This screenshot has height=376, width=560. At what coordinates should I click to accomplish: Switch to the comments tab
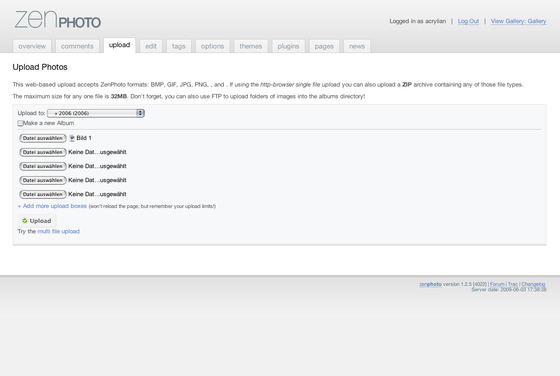tap(77, 46)
